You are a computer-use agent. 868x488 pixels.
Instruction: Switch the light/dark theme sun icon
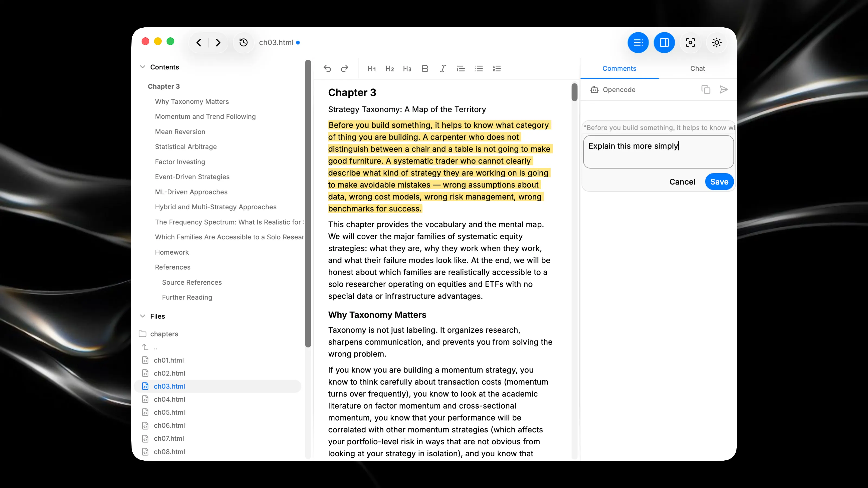[x=717, y=43]
